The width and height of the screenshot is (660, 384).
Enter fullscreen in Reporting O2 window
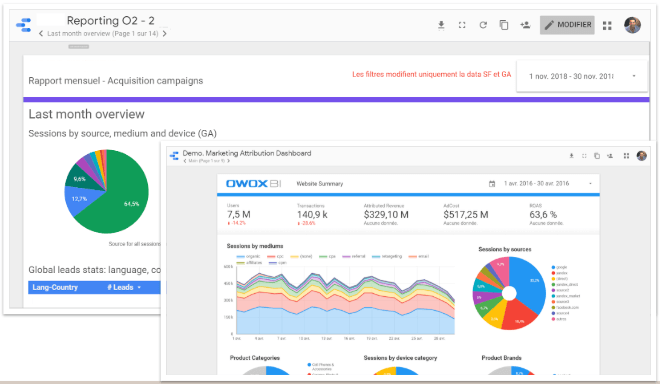pos(462,25)
